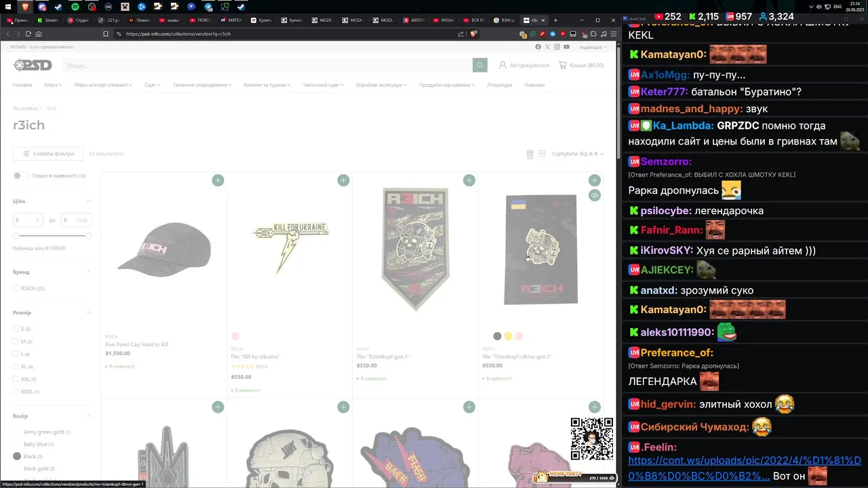The height and width of the screenshot is (488, 868).
Task: Click the price slider maximum handle
Action: click(88, 235)
